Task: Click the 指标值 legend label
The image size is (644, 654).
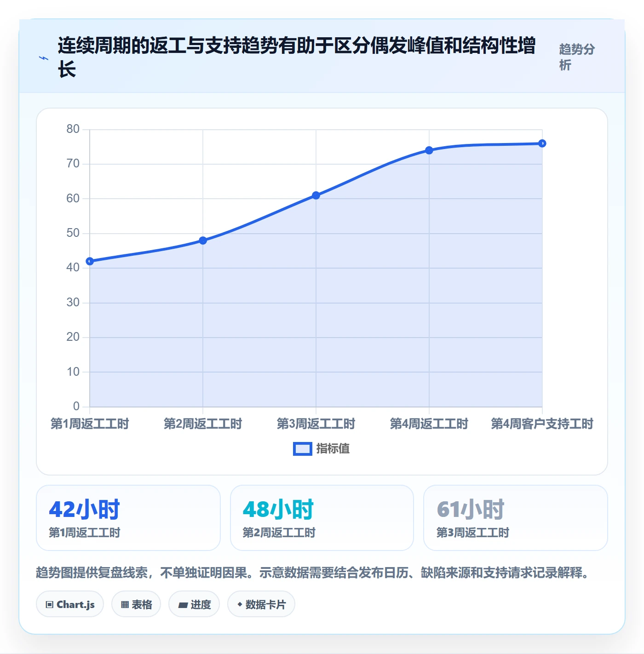Action: 333,449
